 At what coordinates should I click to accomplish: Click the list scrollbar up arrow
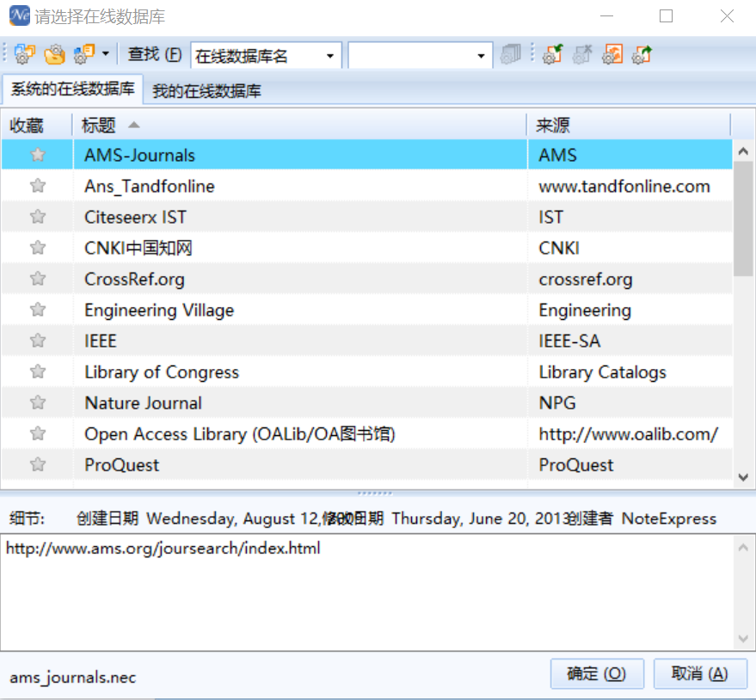(x=743, y=151)
